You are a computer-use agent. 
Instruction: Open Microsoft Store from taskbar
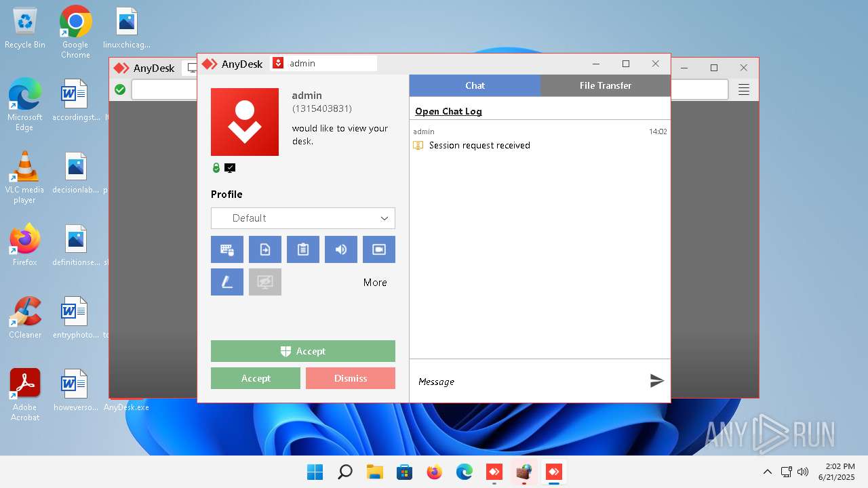405,472
